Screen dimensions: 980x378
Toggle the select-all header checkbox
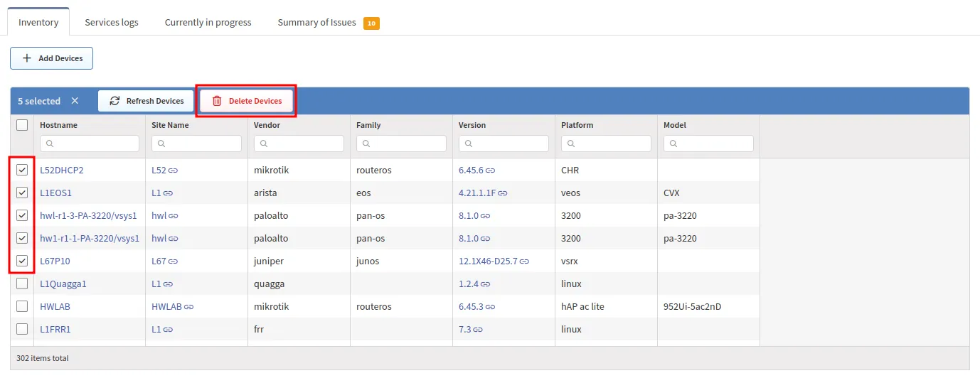coord(22,125)
